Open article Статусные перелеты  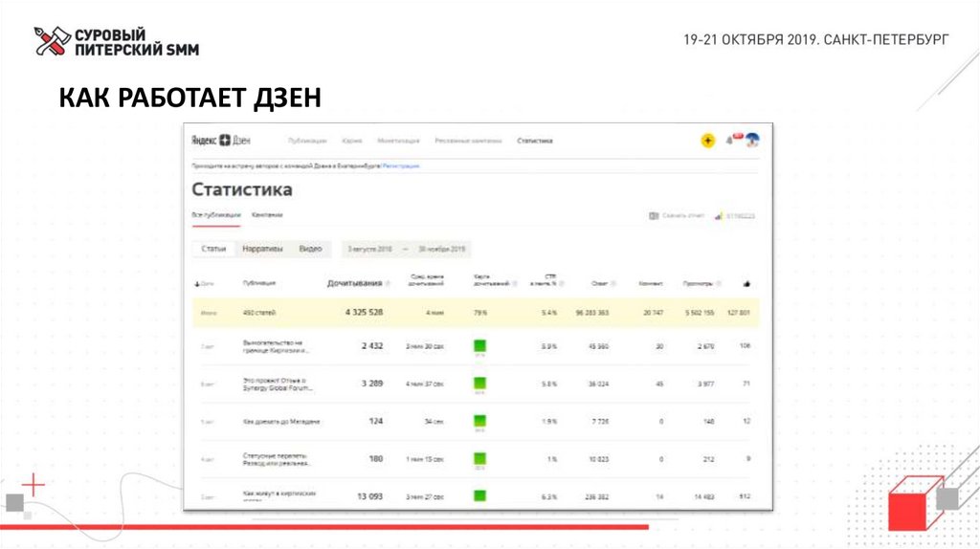[276, 459]
